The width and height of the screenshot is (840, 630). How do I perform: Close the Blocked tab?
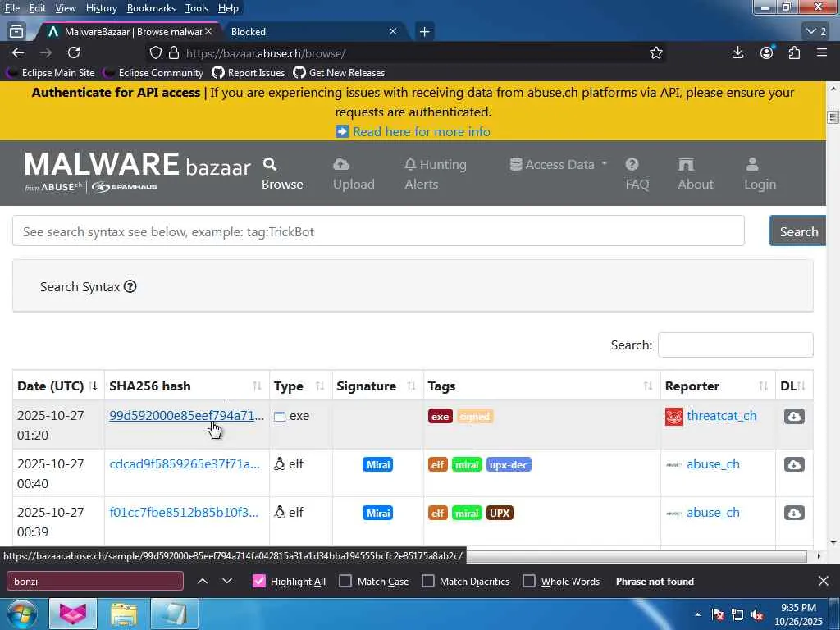[393, 32]
